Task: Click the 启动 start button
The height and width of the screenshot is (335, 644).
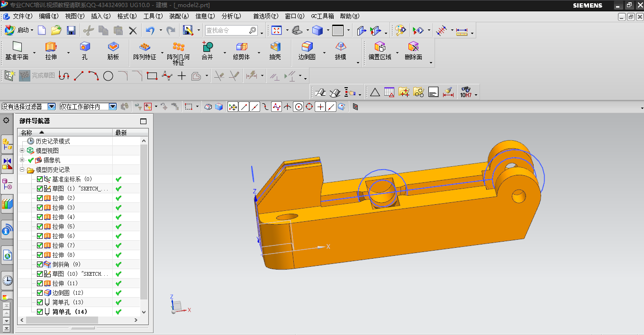Action: pos(19,31)
